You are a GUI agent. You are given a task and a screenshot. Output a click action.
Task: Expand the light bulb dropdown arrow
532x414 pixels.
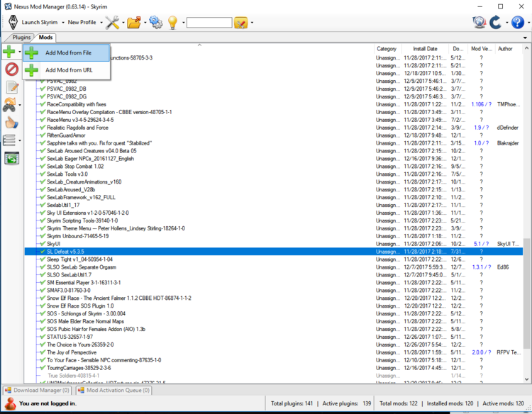[184, 23]
